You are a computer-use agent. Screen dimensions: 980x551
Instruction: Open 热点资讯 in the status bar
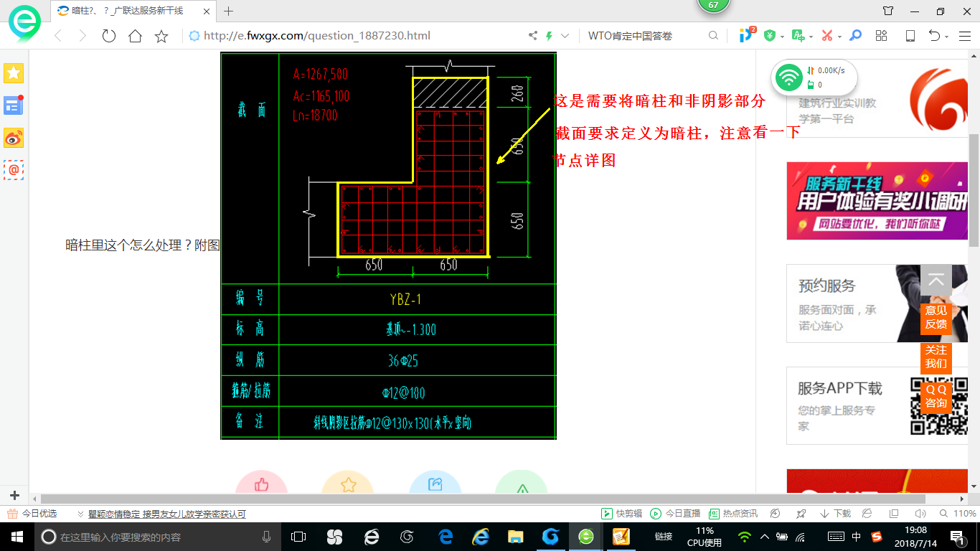click(732, 514)
